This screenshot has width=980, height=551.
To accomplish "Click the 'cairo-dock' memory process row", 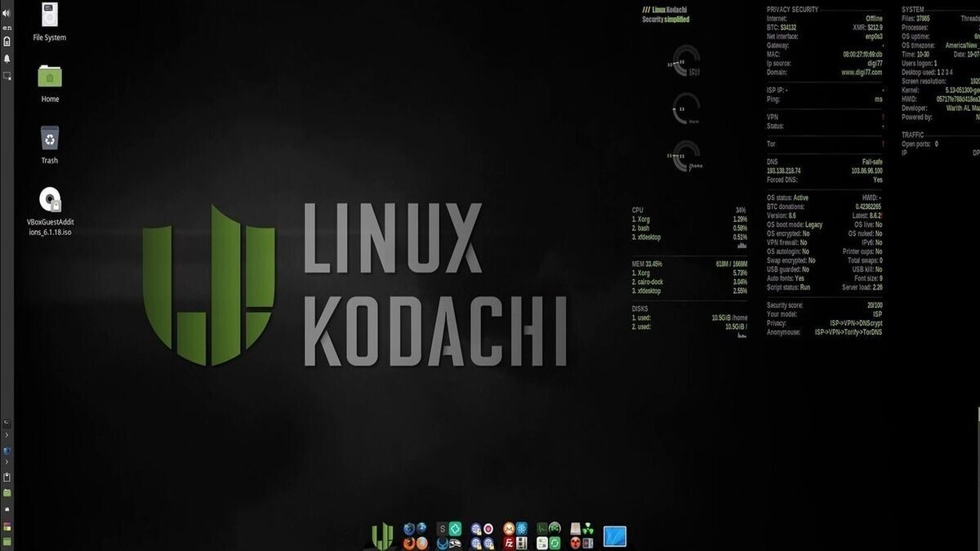I will (x=689, y=282).
